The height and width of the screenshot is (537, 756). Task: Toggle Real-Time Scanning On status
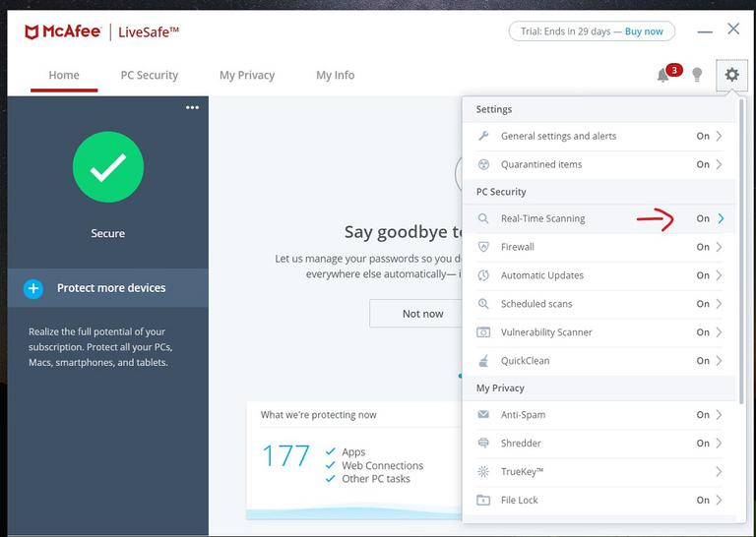pos(703,218)
